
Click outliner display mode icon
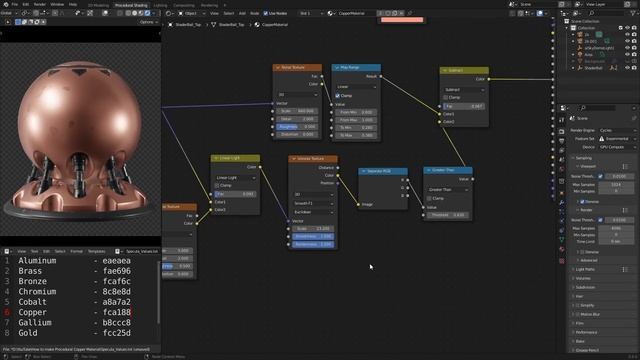[575, 13]
